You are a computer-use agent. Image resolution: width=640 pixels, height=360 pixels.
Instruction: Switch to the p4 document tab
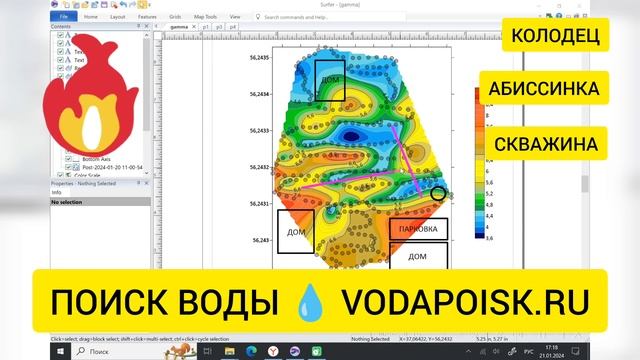(232, 27)
